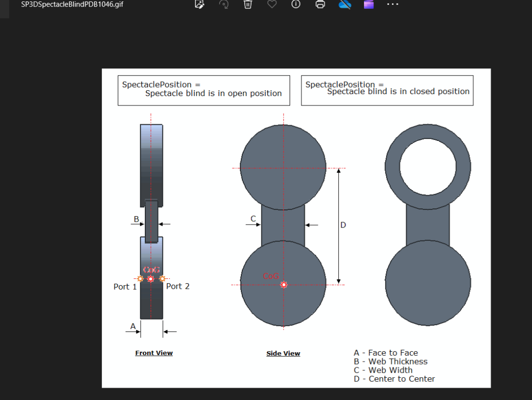Open the Clipchamp purple icon
The height and width of the screenshot is (400, 532).
(x=369, y=4)
